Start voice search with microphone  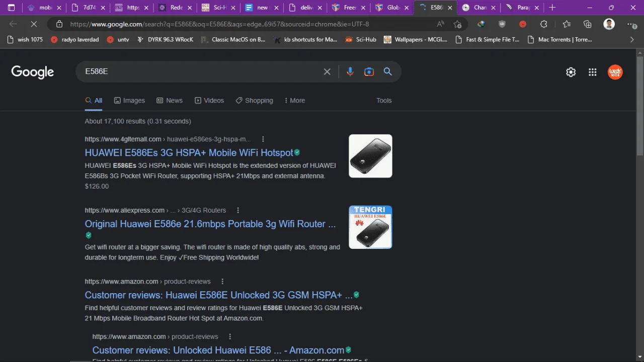coord(350,72)
